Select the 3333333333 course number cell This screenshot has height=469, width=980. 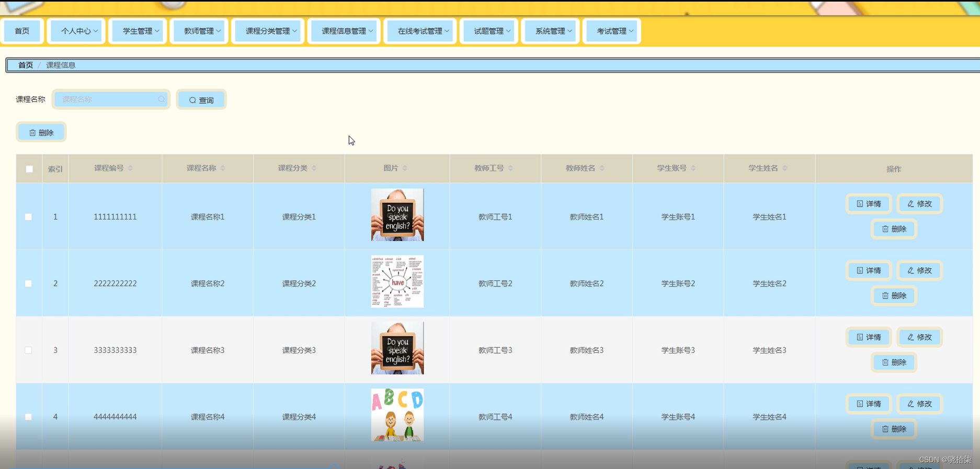point(115,350)
